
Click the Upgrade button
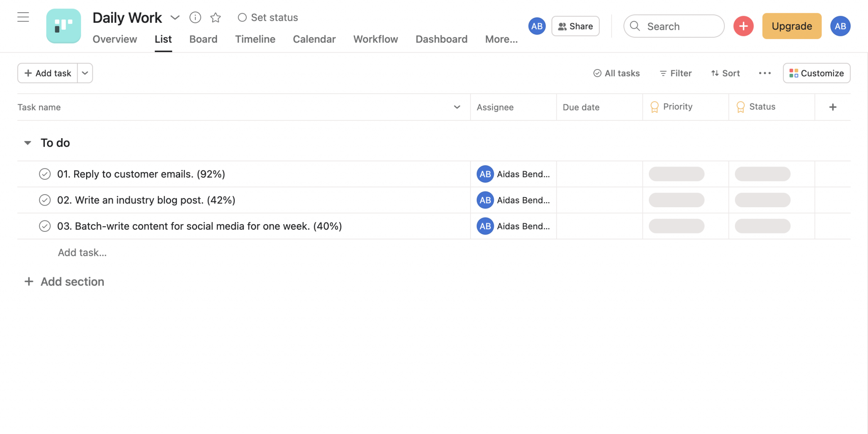792,26
